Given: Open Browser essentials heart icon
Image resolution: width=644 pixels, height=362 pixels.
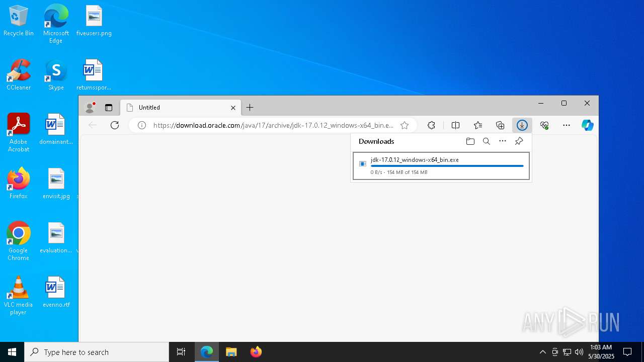Looking at the screenshot, I should [544, 125].
